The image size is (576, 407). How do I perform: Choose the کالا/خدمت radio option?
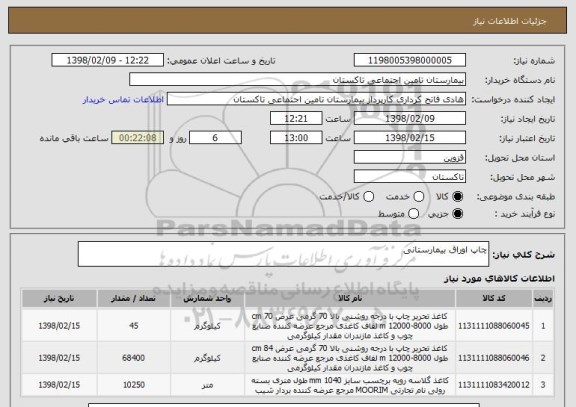[x=368, y=197]
